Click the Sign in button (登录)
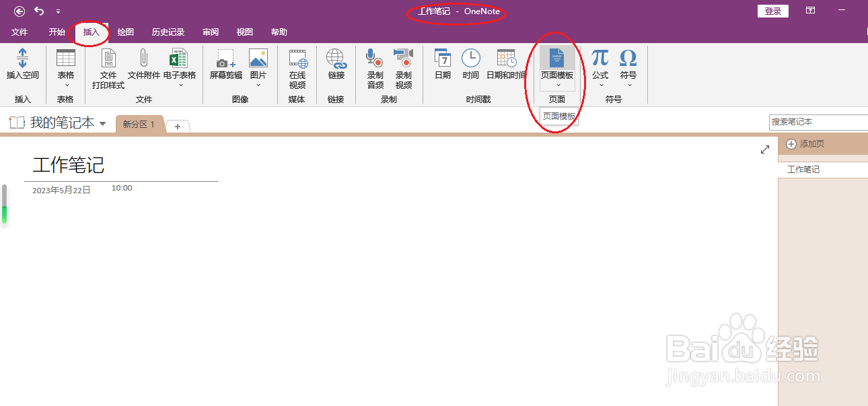 [x=773, y=11]
